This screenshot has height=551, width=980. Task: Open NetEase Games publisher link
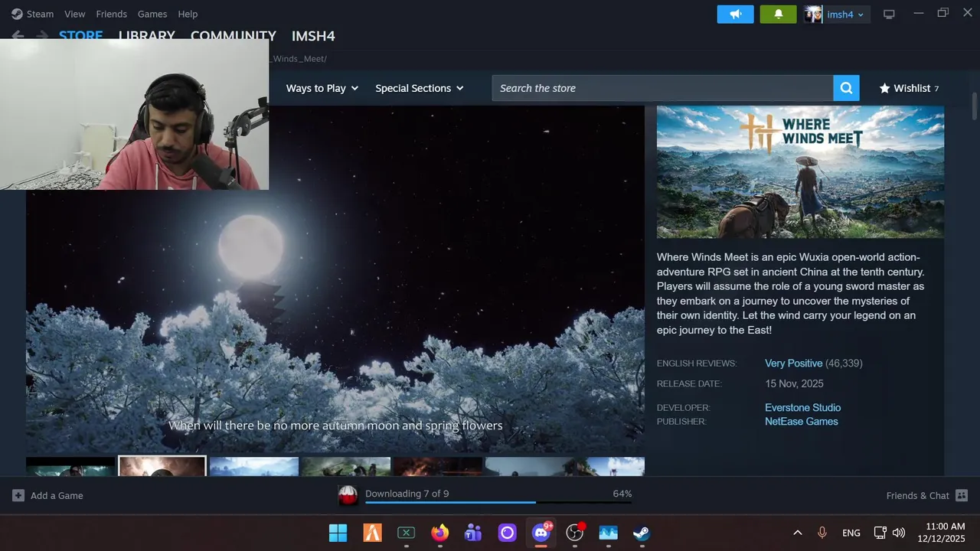pyautogui.click(x=801, y=422)
